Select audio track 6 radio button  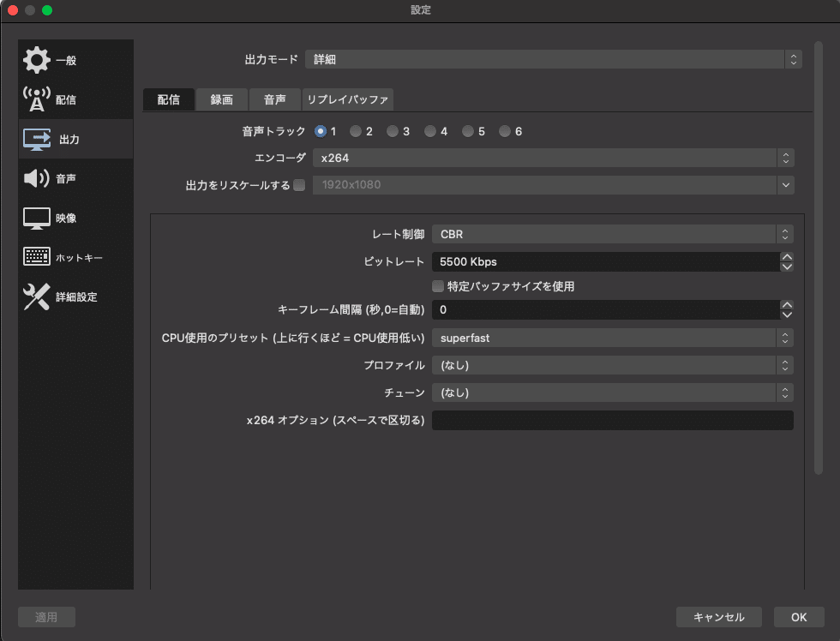(x=505, y=131)
